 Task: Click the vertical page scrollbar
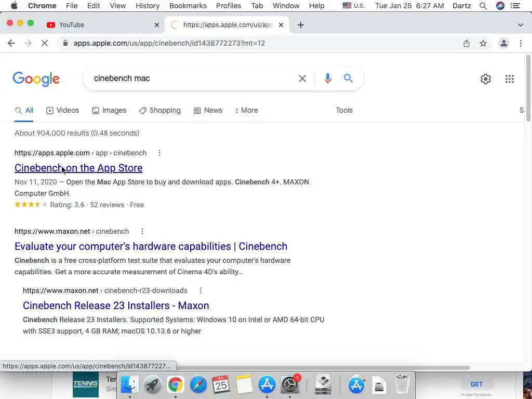point(528,88)
